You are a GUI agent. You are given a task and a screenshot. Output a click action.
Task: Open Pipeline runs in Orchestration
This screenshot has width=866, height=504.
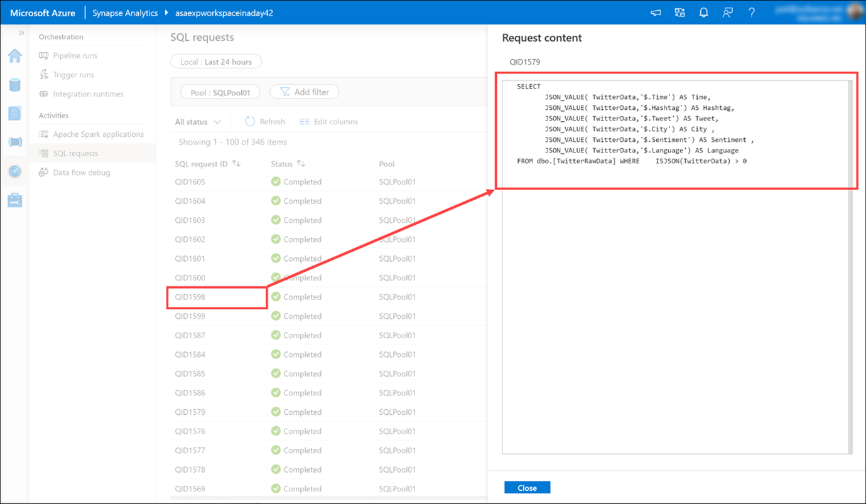pyautogui.click(x=75, y=56)
